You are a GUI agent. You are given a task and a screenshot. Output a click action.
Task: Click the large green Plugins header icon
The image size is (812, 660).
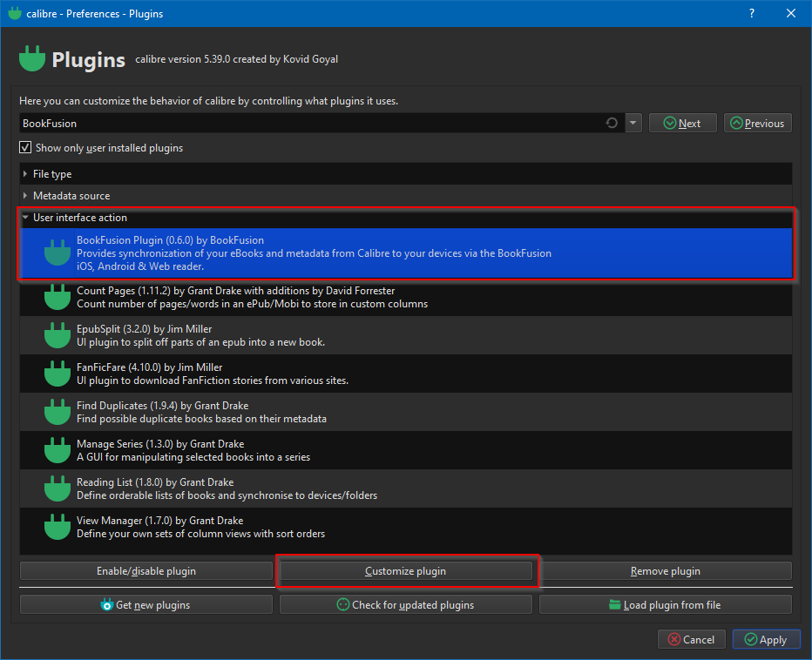pos(32,58)
